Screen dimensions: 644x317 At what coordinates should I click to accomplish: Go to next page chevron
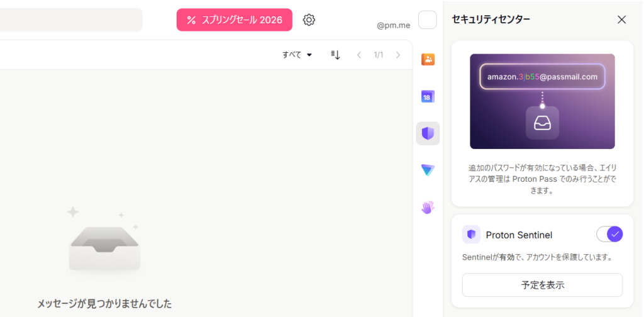coord(397,55)
